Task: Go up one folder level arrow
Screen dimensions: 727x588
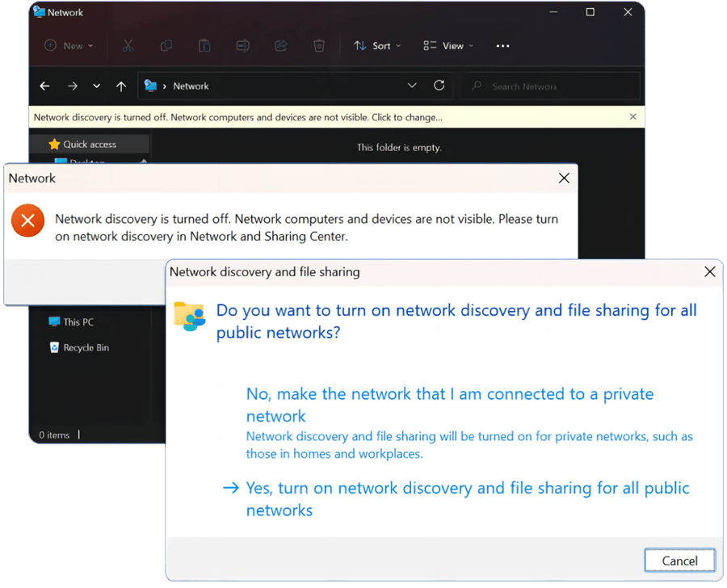Action: click(x=121, y=86)
